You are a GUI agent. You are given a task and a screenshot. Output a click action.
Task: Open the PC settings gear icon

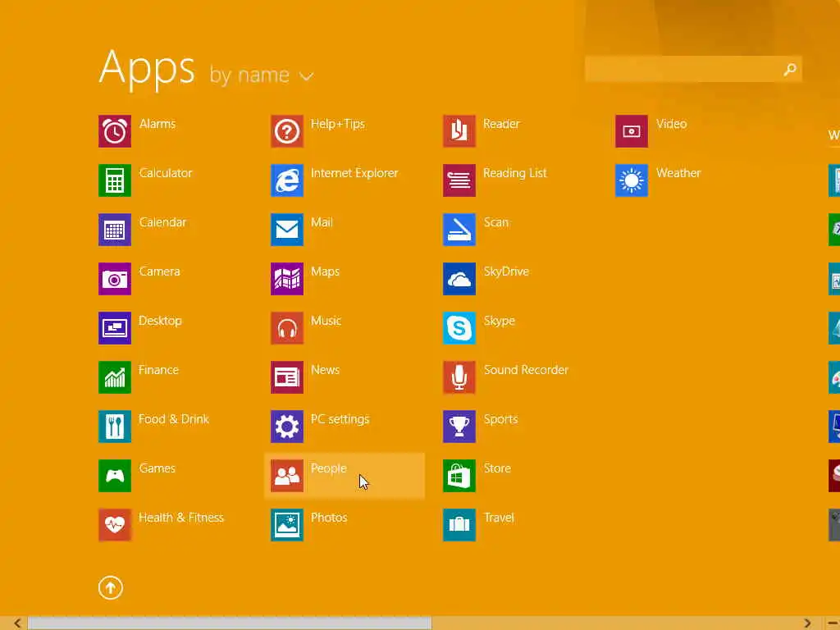pyautogui.click(x=287, y=427)
